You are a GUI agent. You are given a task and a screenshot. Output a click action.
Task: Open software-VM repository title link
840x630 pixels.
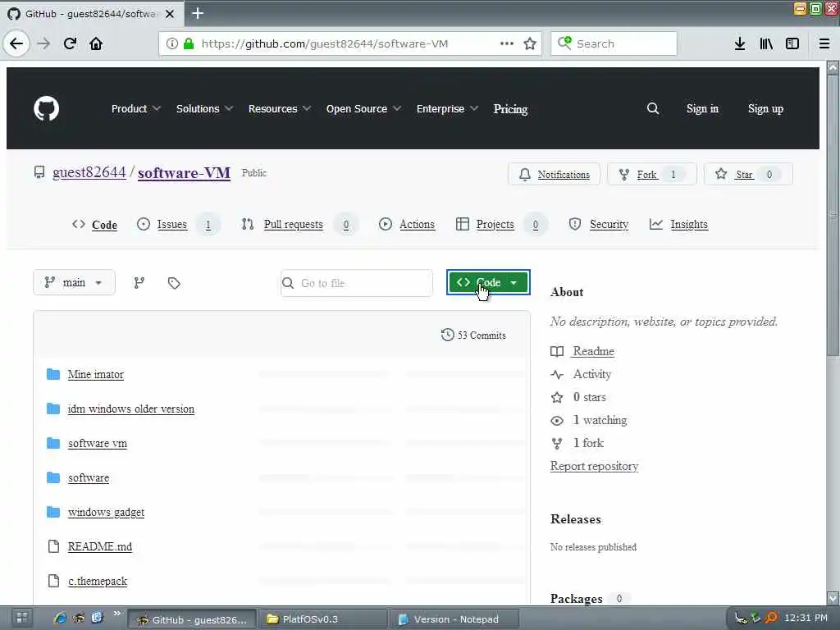pos(185,173)
